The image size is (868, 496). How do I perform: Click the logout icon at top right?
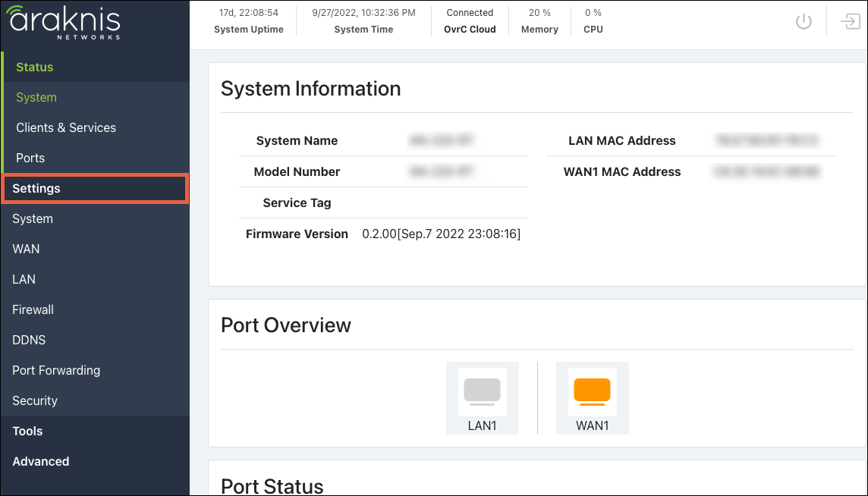850,22
